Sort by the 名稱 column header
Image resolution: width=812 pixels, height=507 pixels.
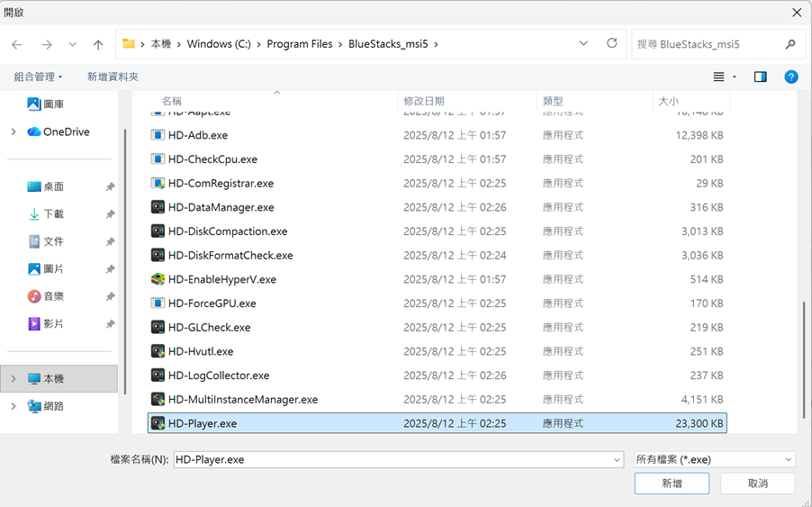pyautogui.click(x=171, y=101)
